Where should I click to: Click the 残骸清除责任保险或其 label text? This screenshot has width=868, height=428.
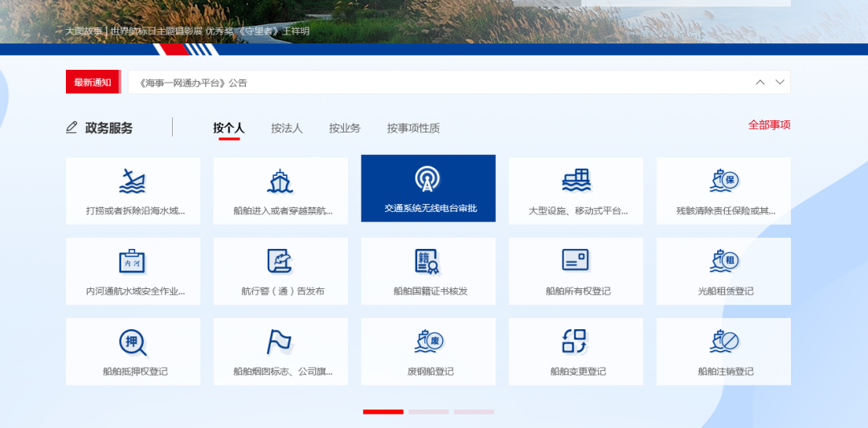point(726,210)
